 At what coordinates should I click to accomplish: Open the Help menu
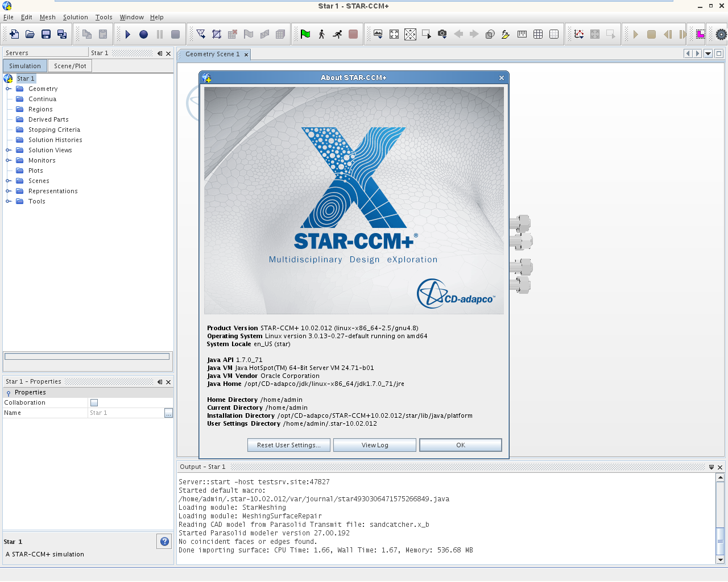[x=157, y=17]
